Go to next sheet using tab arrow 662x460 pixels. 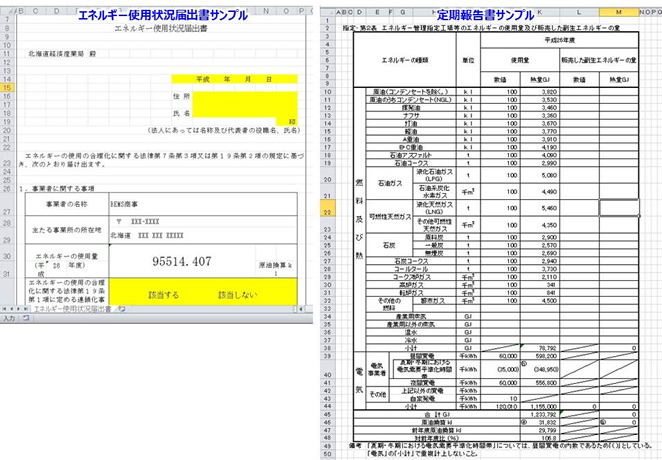[x=18, y=309]
